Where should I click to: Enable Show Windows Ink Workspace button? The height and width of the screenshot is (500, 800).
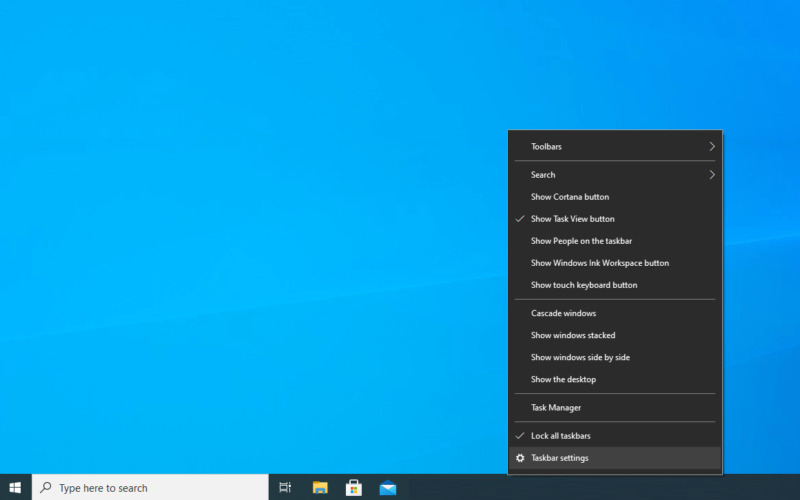[x=615, y=263]
